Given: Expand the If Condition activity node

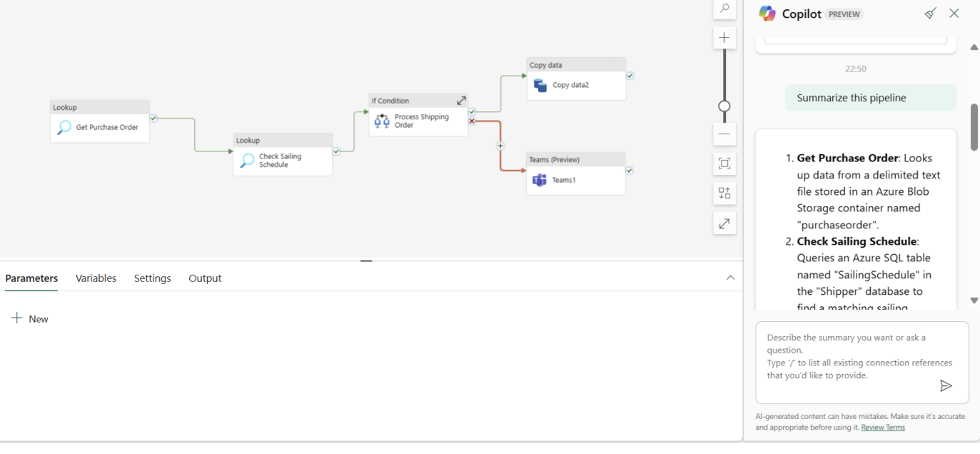Looking at the screenshot, I should point(461,100).
